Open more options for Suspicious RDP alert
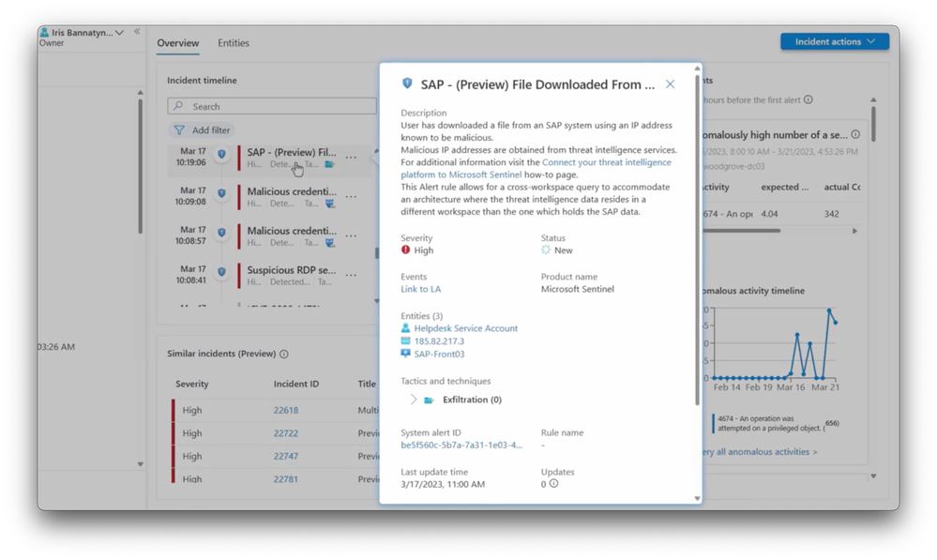The width and height of the screenshot is (937, 560). (x=352, y=276)
